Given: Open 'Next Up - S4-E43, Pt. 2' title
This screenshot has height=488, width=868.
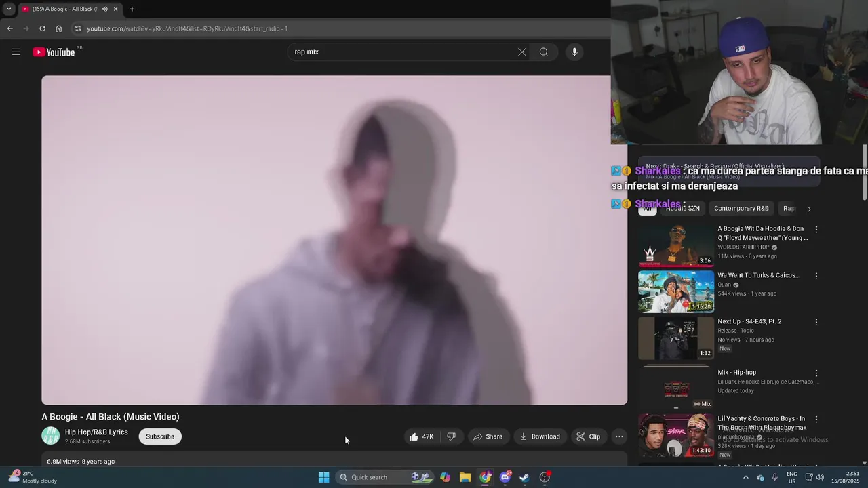Looking at the screenshot, I should [749, 321].
